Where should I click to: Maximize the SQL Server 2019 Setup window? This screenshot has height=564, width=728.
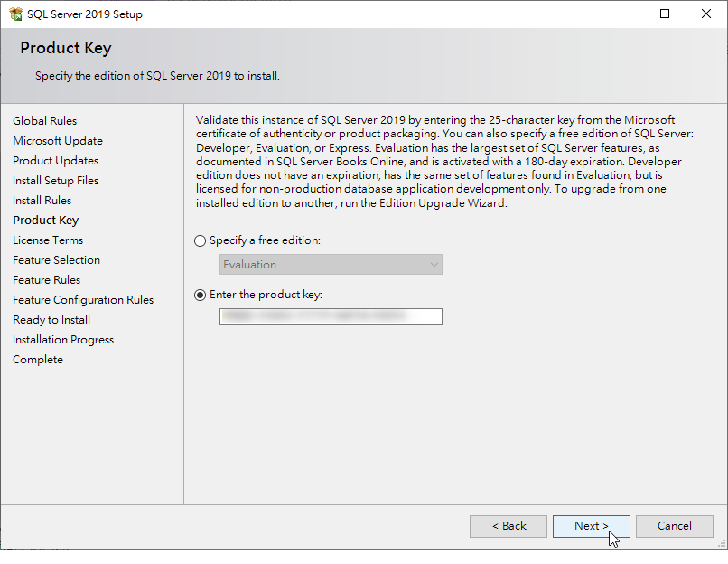pos(665,14)
